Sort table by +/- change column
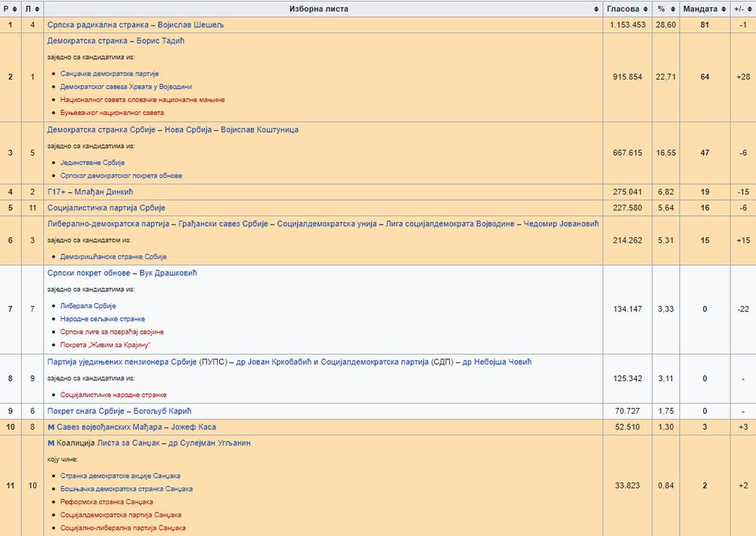 click(739, 8)
